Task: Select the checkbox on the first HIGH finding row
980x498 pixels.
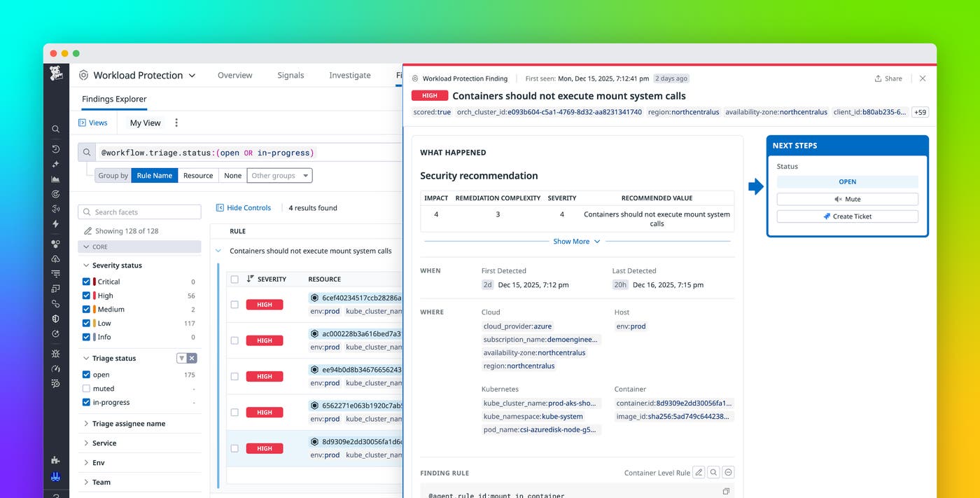Action: 234,304
